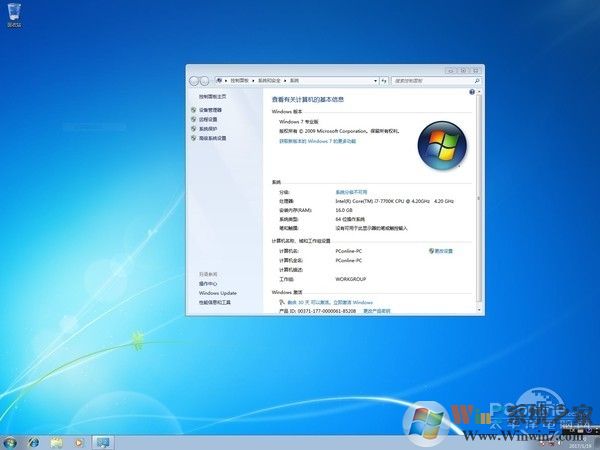Click the forward navigation arrow button
Screen dimensions: 600x450
tap(205, 79)
